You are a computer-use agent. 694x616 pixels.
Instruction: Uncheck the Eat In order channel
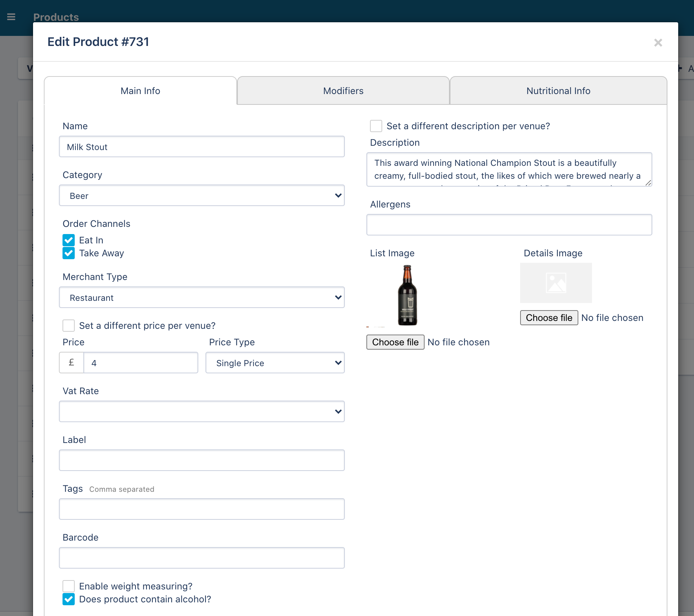coord(69,240)
